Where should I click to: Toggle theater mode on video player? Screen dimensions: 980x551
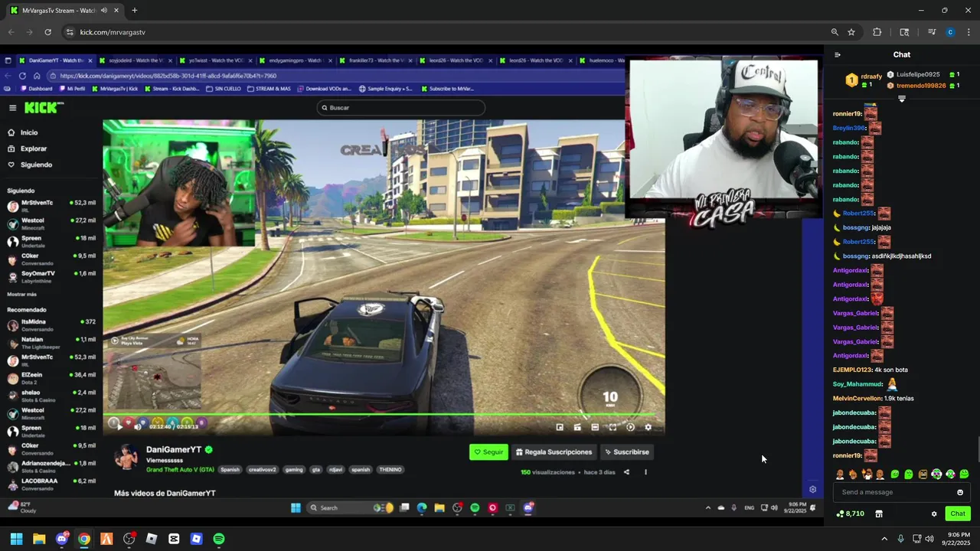click(595, 427)
